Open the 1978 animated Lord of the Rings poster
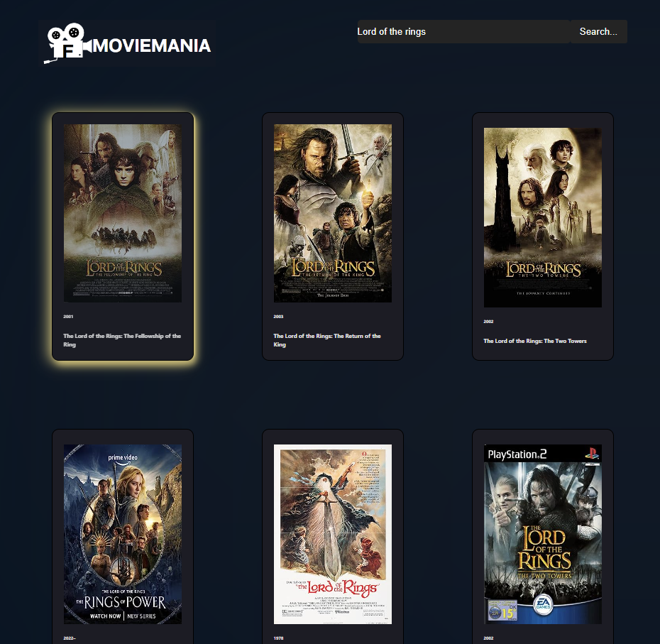660x644 pixels. pos(333,534)
